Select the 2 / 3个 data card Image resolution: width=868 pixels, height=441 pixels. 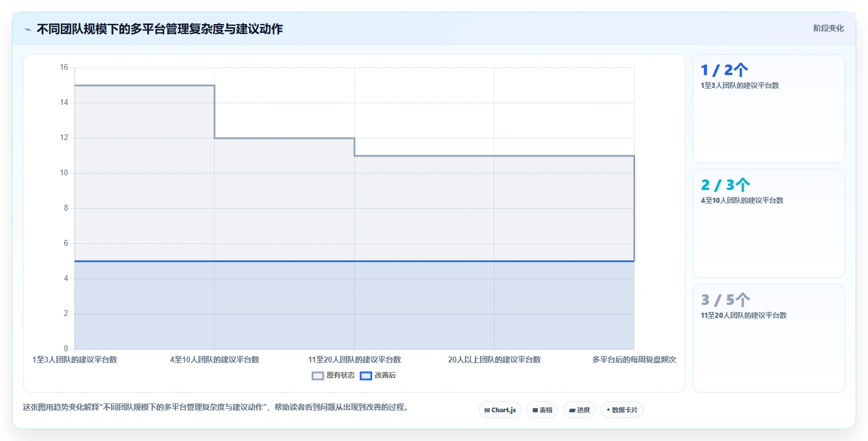pos(769,223)
